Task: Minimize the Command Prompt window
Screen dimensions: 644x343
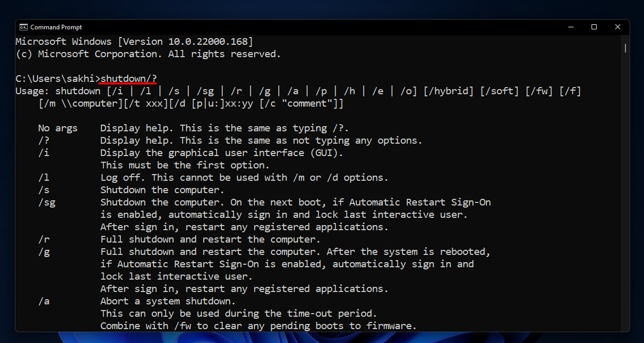Action: pos(570,27)
